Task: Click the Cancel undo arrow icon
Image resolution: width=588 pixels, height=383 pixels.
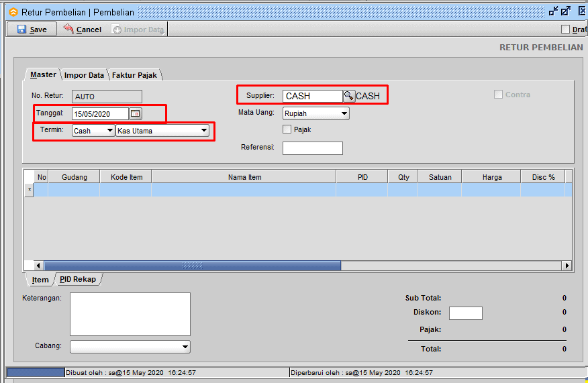Action: pyautogui.click(x=68, y=29)
